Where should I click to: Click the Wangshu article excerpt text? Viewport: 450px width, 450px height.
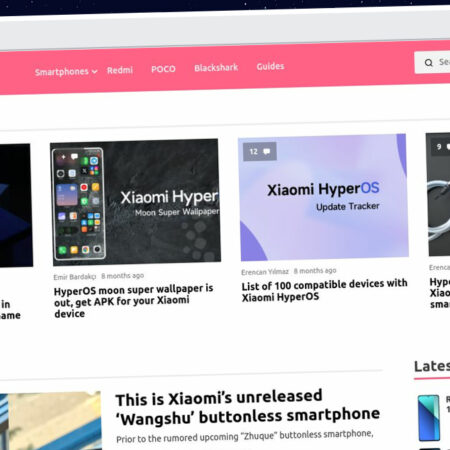[245, 436]
